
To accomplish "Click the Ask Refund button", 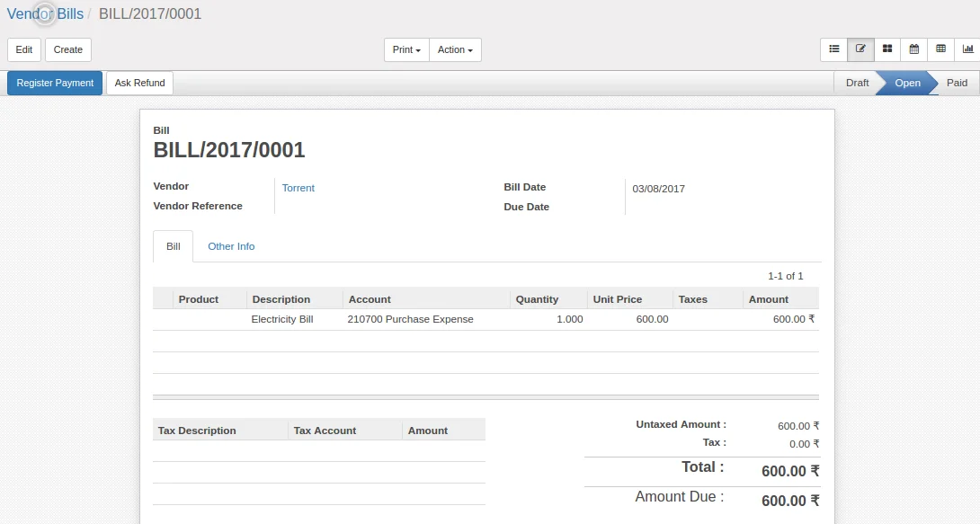I will point(140,83).
